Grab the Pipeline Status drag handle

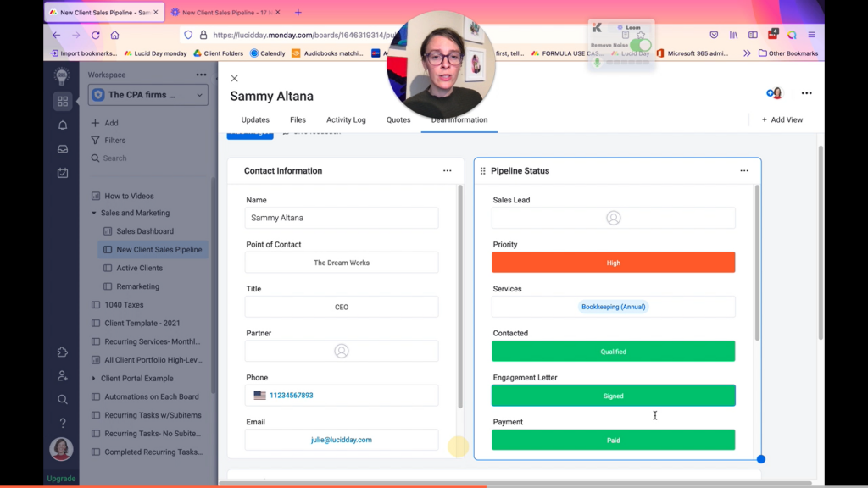pyautogui.click(x=482, y=171)
